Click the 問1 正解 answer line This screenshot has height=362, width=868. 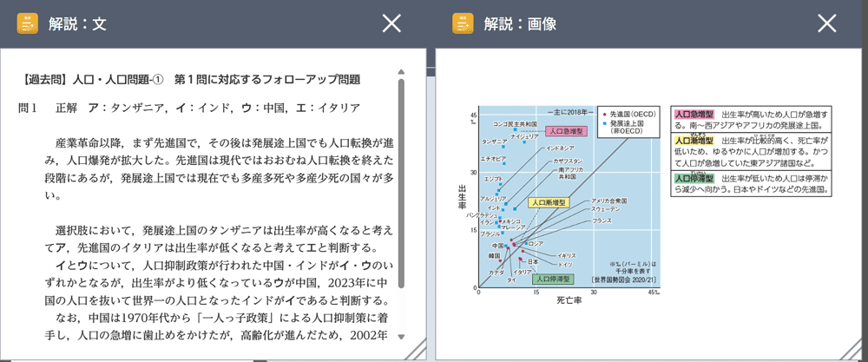click(189, 108)
